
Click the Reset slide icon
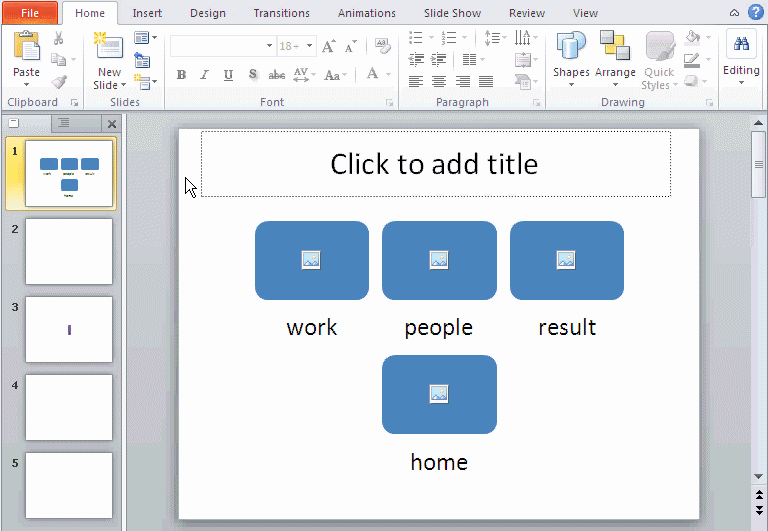(x=142, y=60)
